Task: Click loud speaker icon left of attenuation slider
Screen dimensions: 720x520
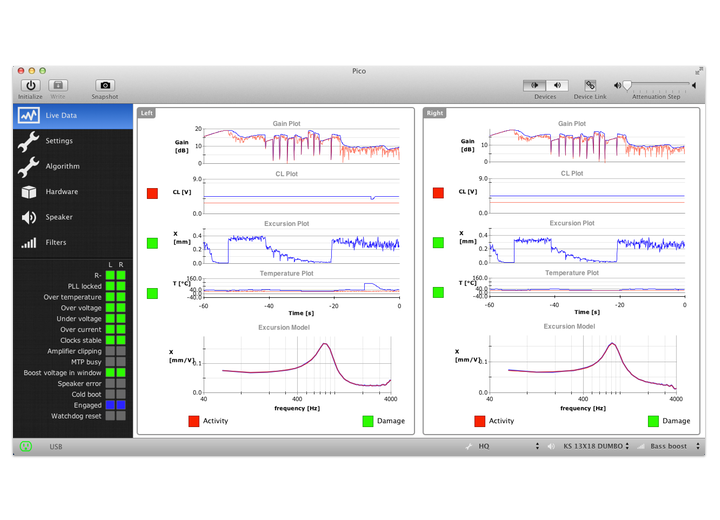Action: pyautogui.click(x=617, y=85)
